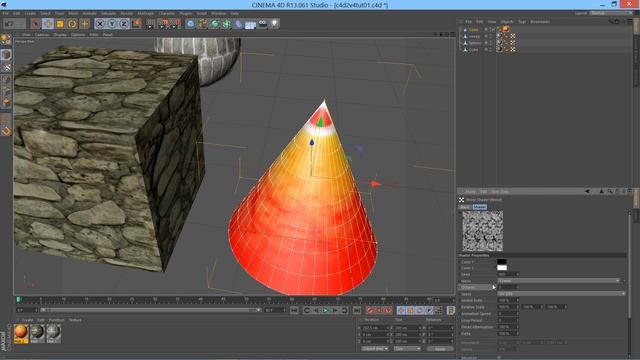Open the File menu in main menu bar
The width and height of the screenshot is (640, 360).
(6, 13)
